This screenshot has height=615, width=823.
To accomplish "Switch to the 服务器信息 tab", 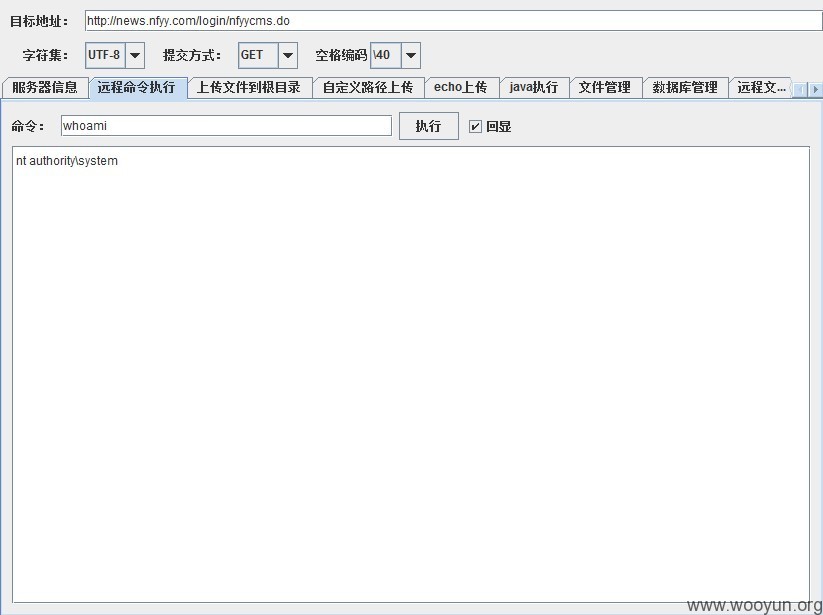I will [x=45, y=88].
